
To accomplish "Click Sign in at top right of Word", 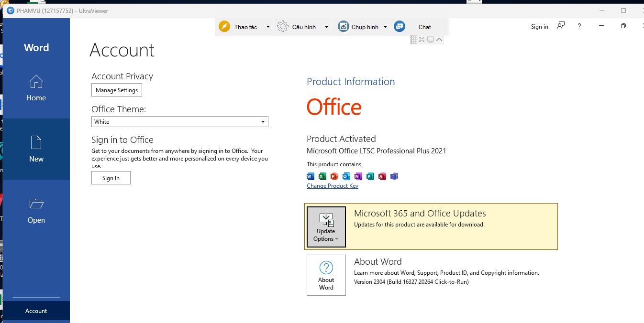I will coord(540,27).
